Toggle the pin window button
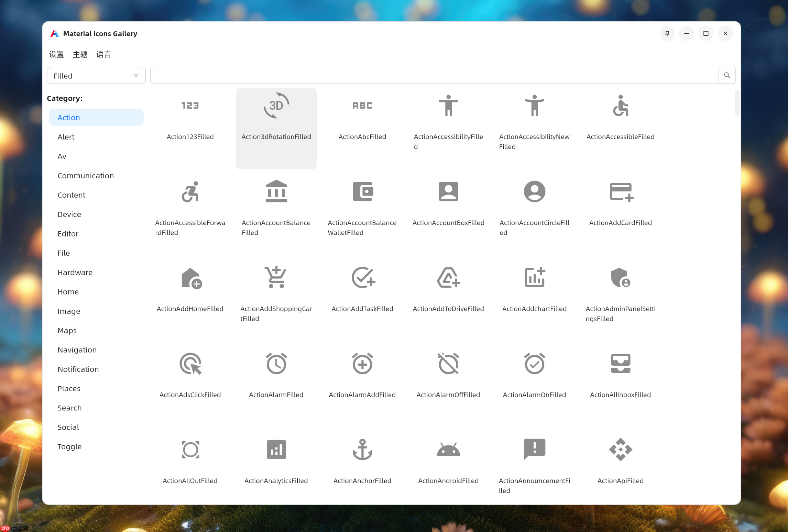788x532 pixels. (667, 33)
